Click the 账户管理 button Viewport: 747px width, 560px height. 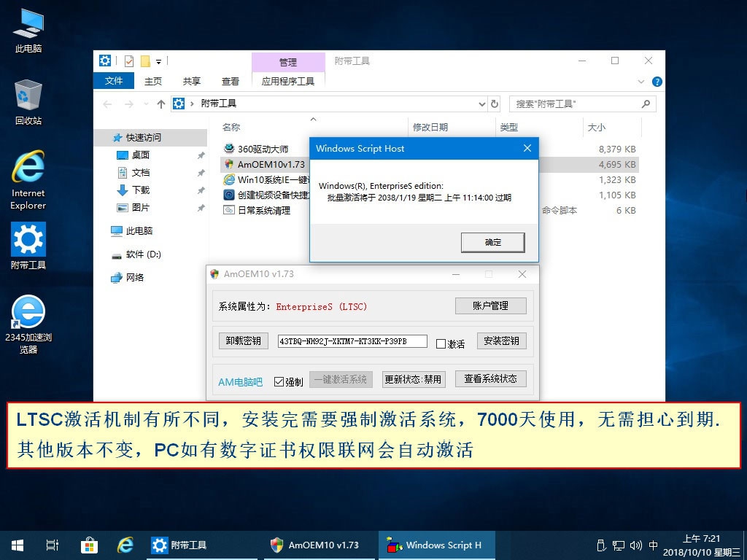pyautogui.click(x=491, y=306)
